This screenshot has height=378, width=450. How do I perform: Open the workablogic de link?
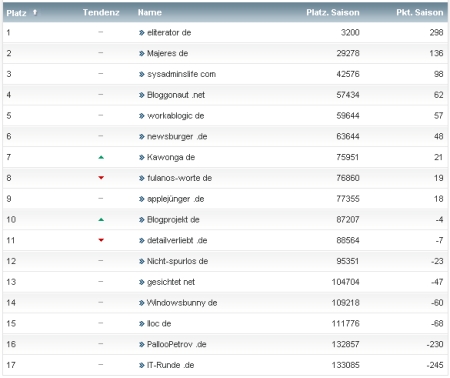point(176,116)
